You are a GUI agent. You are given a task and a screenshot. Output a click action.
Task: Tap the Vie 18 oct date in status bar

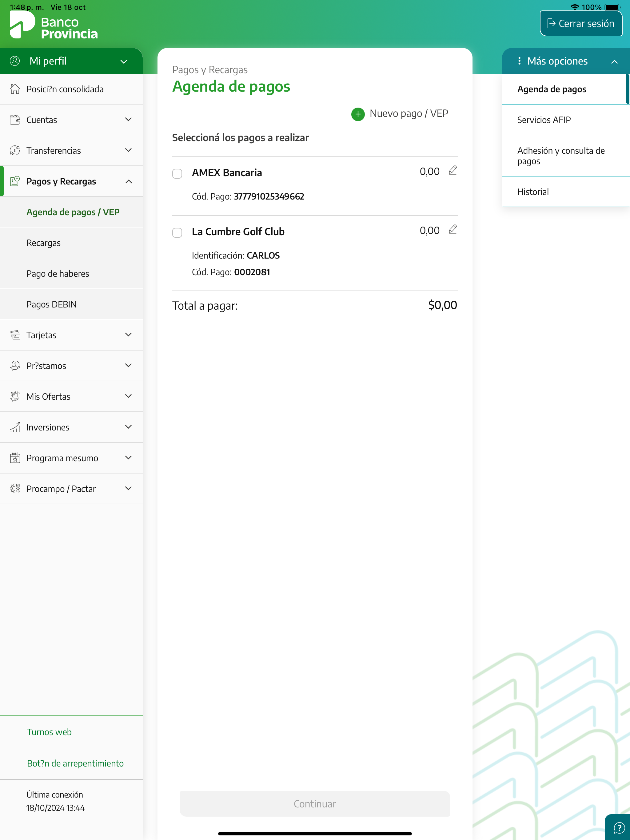[x=68, y=7]
